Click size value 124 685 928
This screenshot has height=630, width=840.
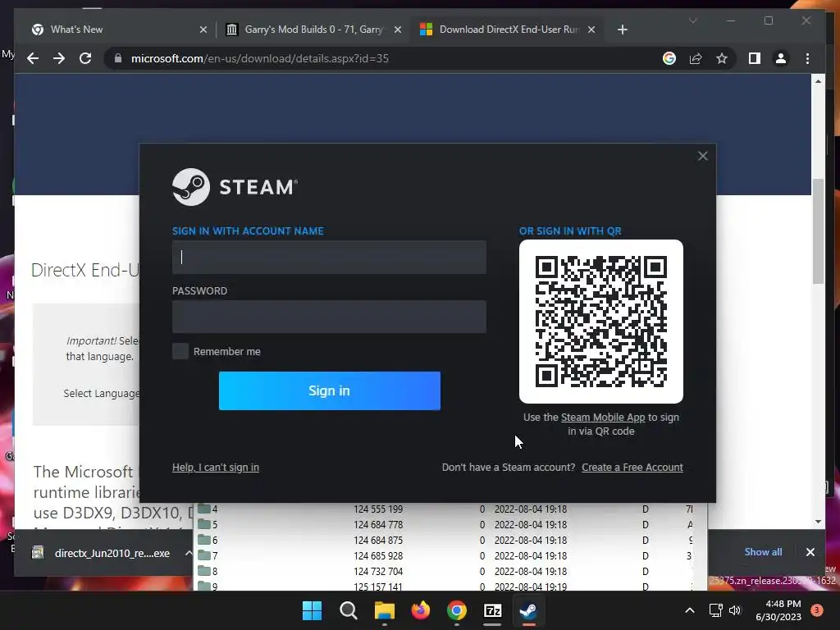coord(378,555)
